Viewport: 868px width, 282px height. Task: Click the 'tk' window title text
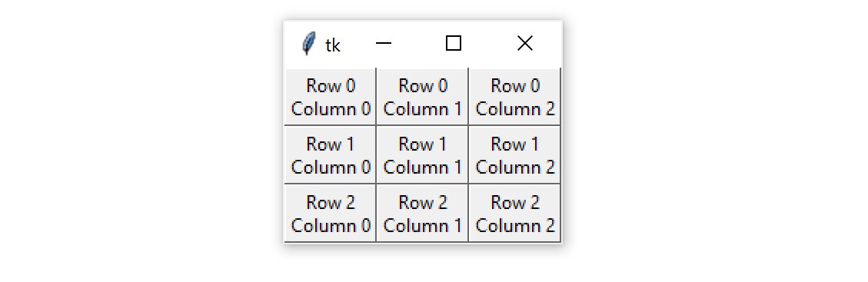tap(333, 45)
